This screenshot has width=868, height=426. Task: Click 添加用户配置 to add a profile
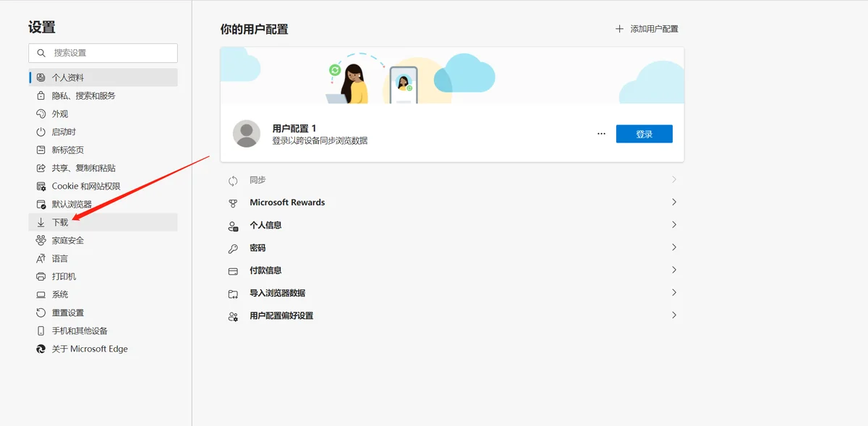pyautogui.click(x=647, y=29)
